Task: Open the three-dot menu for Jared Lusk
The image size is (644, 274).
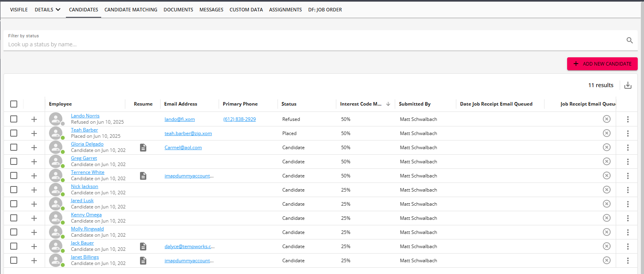Action: (628, 204)
